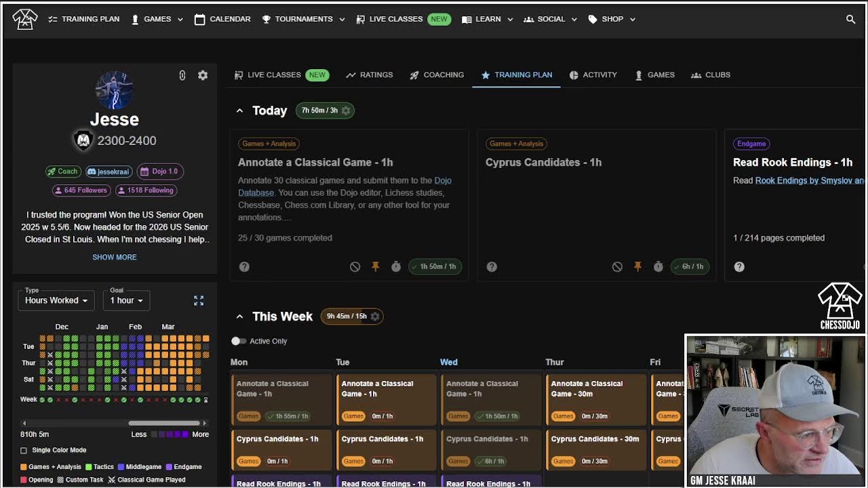Open the 1518 Following list

(146, 190)
